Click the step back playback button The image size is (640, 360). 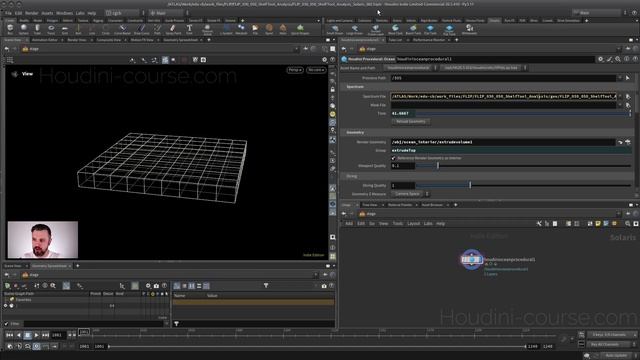[18, 335]
